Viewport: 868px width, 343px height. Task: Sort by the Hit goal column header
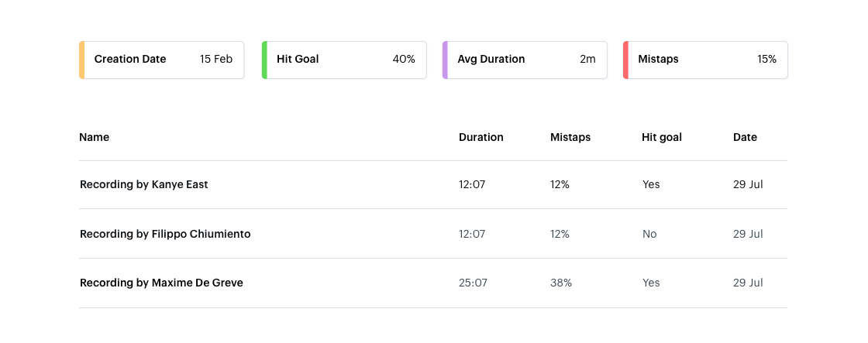662,137
